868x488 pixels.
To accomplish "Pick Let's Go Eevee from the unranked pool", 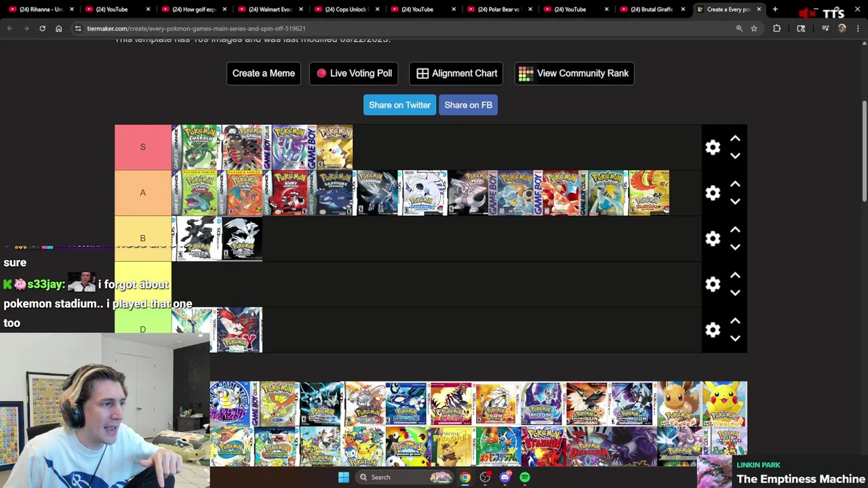I will [679, 404].
